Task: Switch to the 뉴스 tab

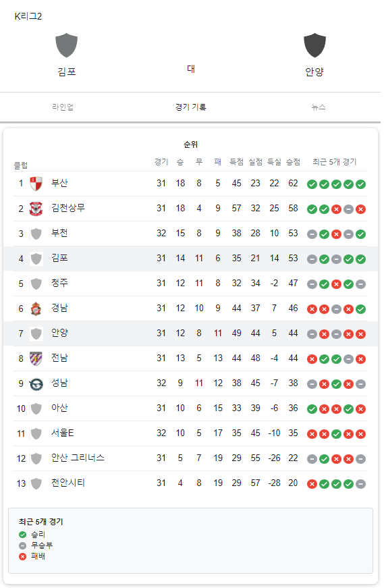Action: [x=319, y=107]
